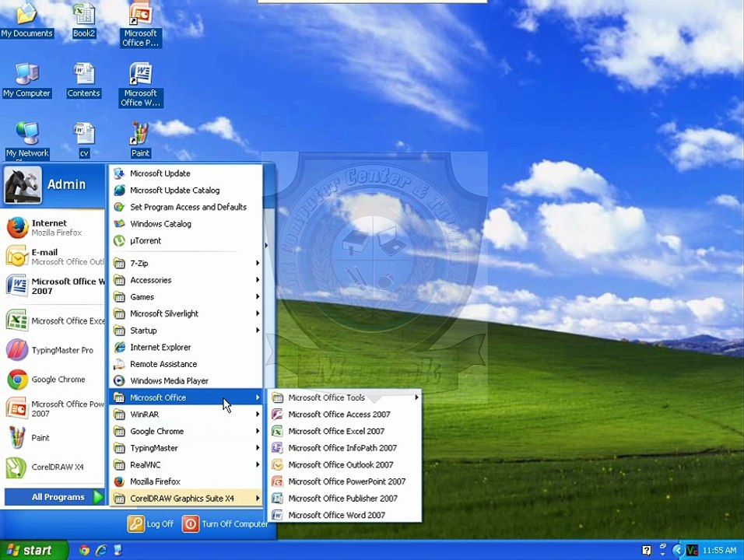Image resolution: width=744 pixels, height=560 pixels.
Task: Select Microsoft Update Catalog
Action: 186,190
